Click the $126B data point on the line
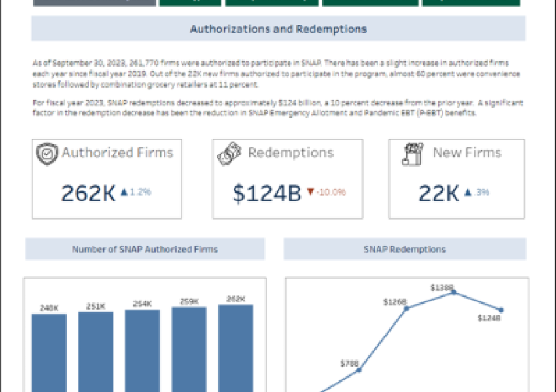The height and width of the screenshot is (392, 556). 406,308
